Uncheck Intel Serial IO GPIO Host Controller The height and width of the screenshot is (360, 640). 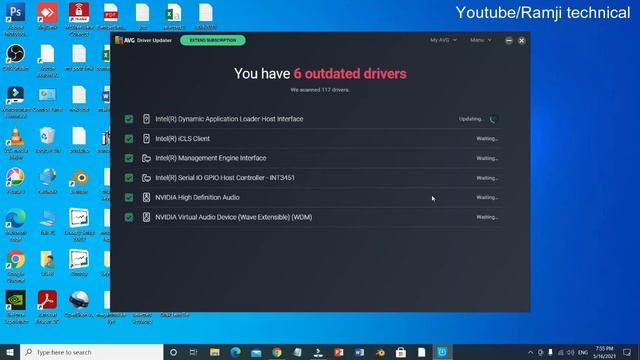(129, 178)
